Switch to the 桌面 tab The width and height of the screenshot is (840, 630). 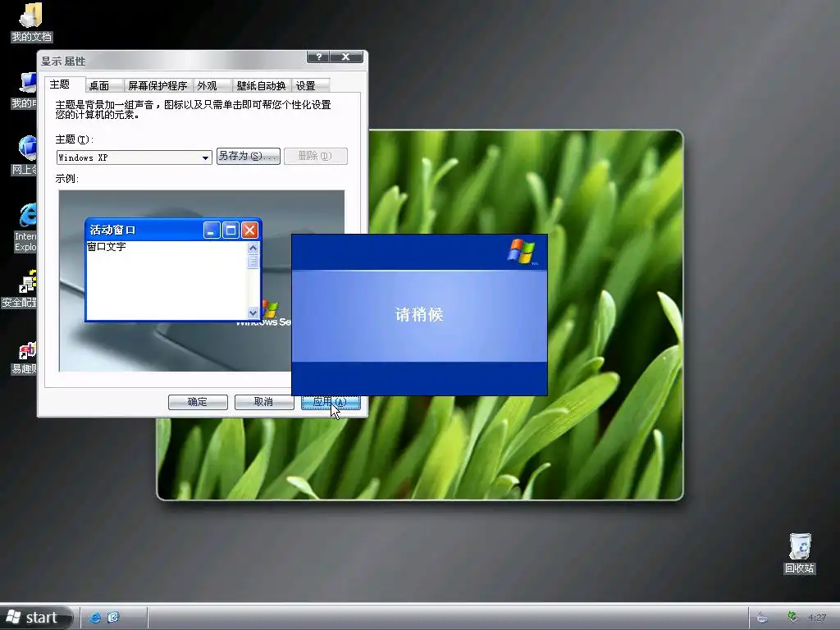pos(104,85)
